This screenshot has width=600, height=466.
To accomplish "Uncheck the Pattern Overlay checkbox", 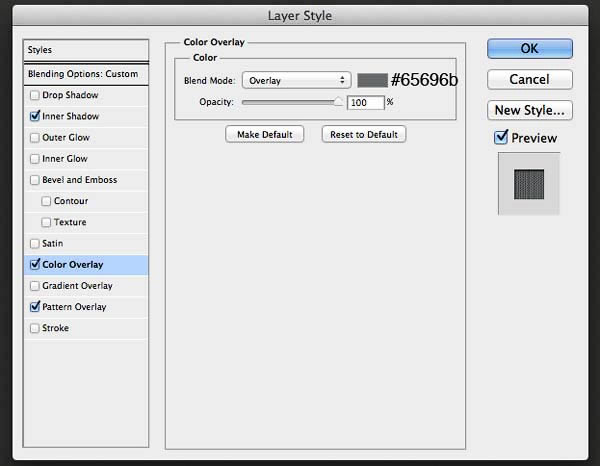I will click(x=34, y=307).
